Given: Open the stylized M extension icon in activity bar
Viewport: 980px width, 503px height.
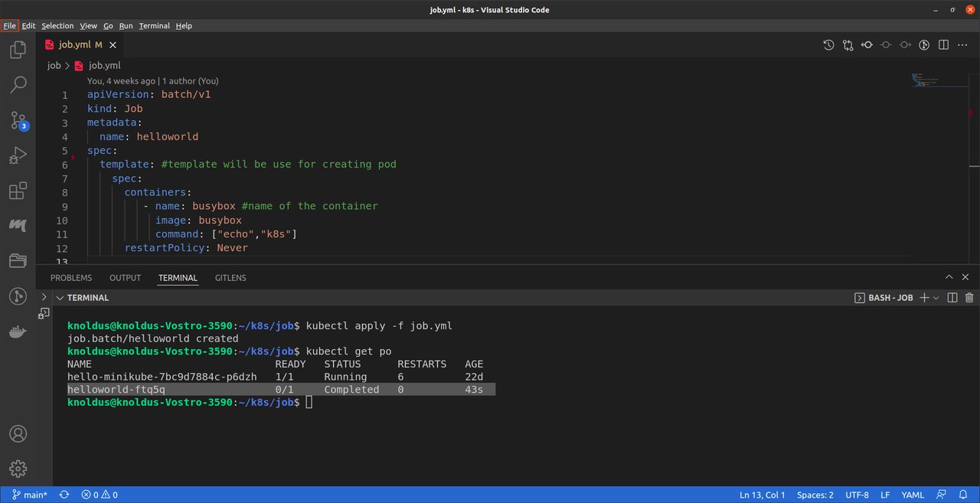Looking at the screenshot, I should (18, 226).
